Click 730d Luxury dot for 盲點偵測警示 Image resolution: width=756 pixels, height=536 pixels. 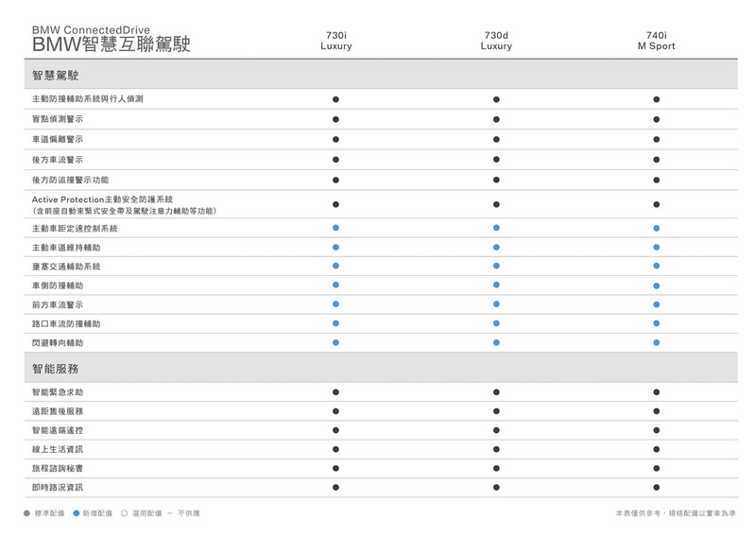point(496,119)
